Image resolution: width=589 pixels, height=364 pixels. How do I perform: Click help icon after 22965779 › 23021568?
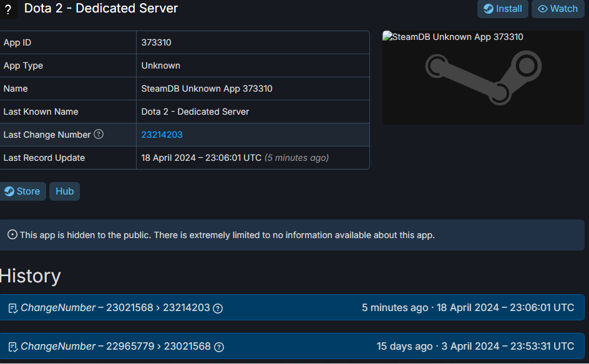(219, 347)
